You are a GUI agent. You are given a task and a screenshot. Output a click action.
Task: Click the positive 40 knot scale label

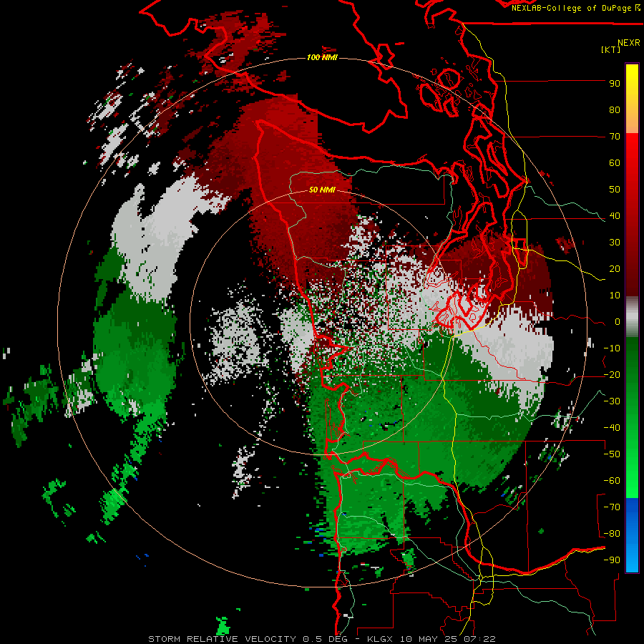click(x=615, y=216)
